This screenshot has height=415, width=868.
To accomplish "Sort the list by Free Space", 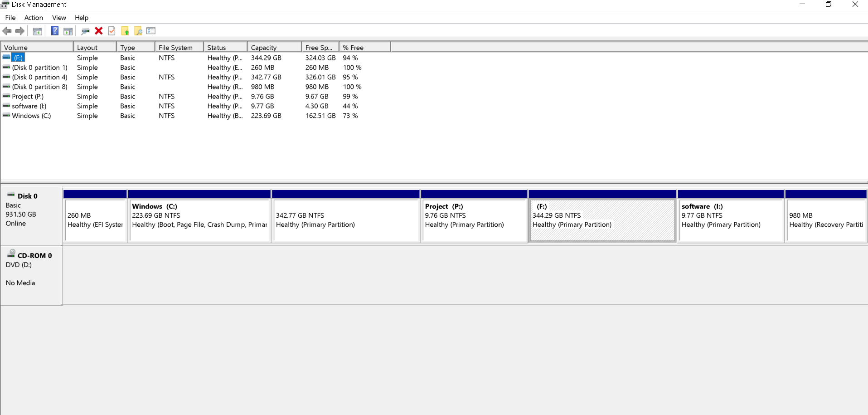I will click(319, 47).
